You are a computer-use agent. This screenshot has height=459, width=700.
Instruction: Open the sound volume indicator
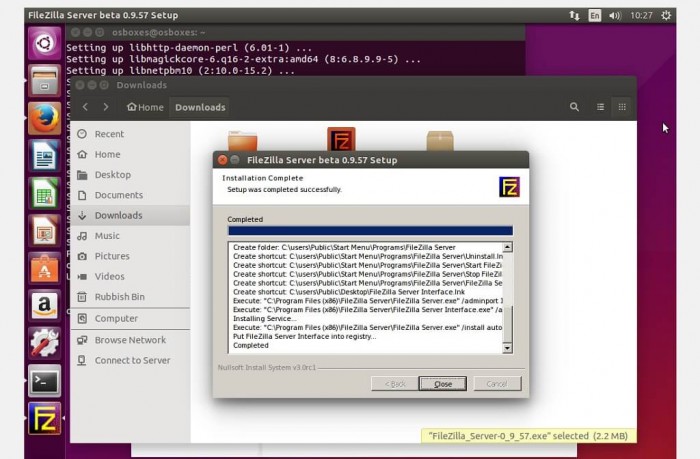coord(615,16)
